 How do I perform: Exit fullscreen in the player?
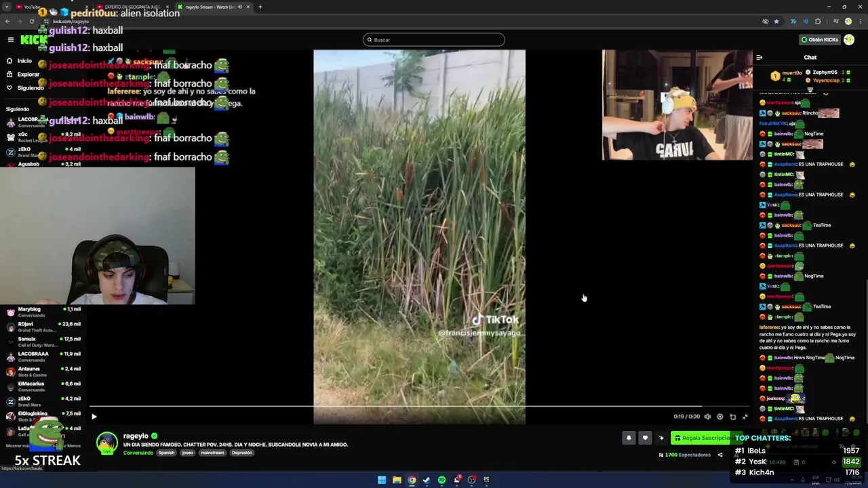pyautogui.click(x=745, y=417)
